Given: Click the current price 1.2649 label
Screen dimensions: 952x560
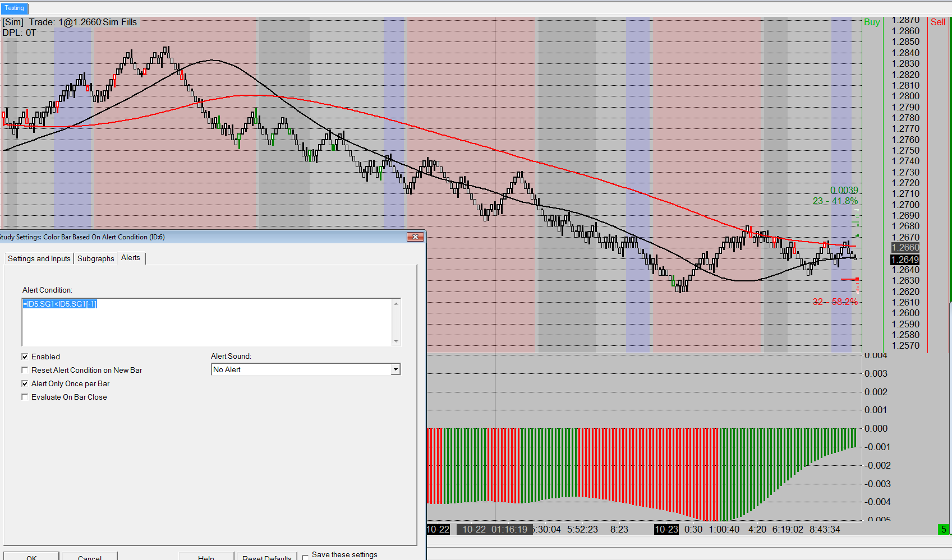Looking at the screenshot, I should pyautogui.click(x=905, y=260).
